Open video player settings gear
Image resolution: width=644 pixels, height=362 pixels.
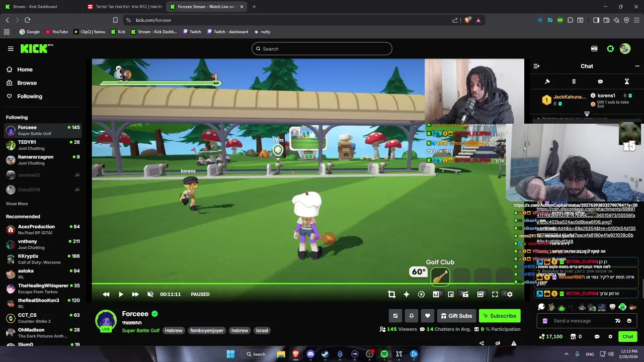click(510, 294)
